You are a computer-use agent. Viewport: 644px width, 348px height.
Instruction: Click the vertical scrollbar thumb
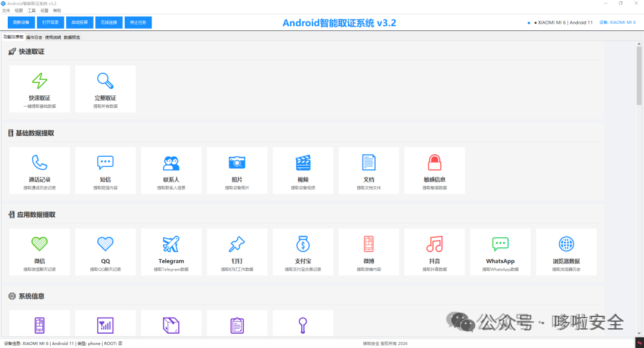[639, 76]
